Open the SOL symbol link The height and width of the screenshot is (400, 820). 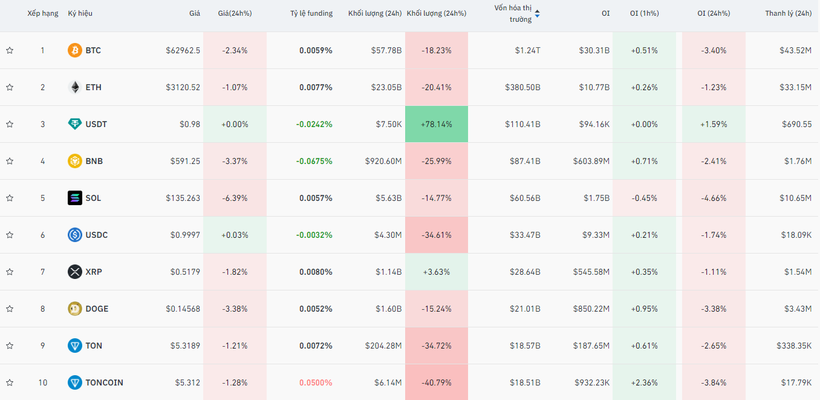(x=94, y=198)
